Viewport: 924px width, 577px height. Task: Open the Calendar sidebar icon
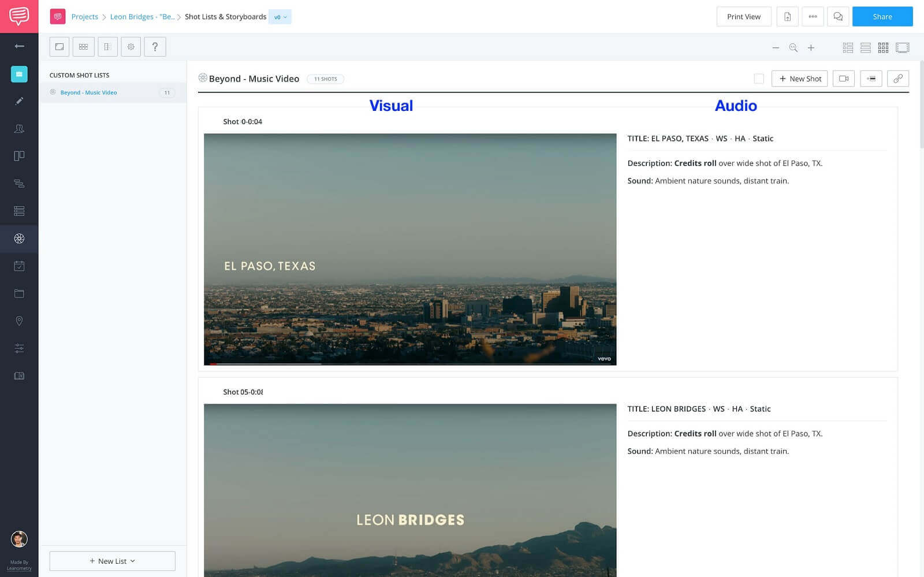point(19,266)
